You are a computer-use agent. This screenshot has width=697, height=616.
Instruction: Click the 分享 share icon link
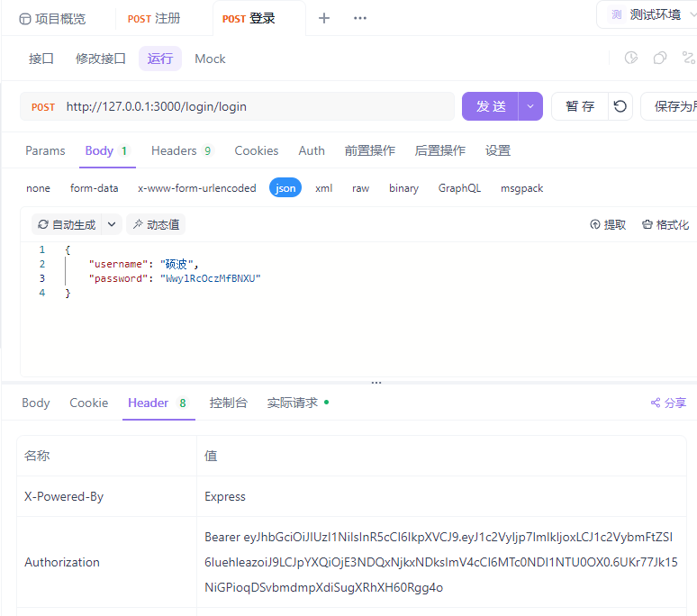[x=668, y=403]
